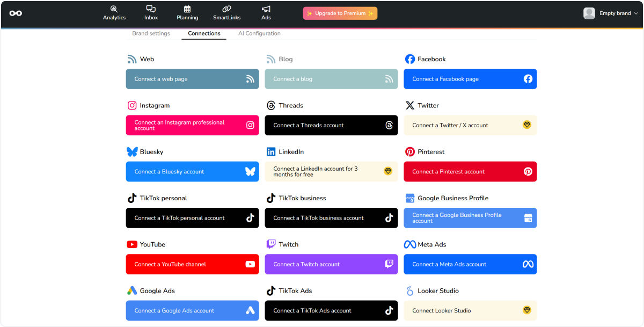Click Connect a Facebook page button
The image size is (644, 327).
(470, 79)
